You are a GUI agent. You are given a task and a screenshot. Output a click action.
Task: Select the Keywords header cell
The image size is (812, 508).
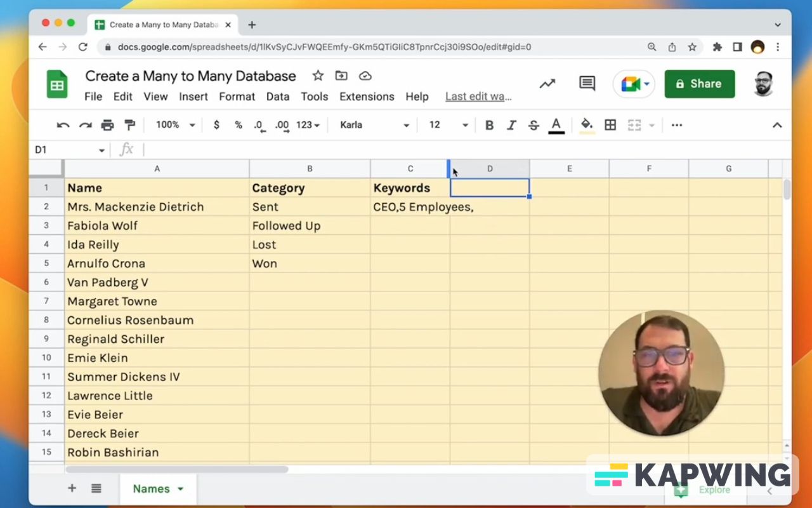point(410,188)
